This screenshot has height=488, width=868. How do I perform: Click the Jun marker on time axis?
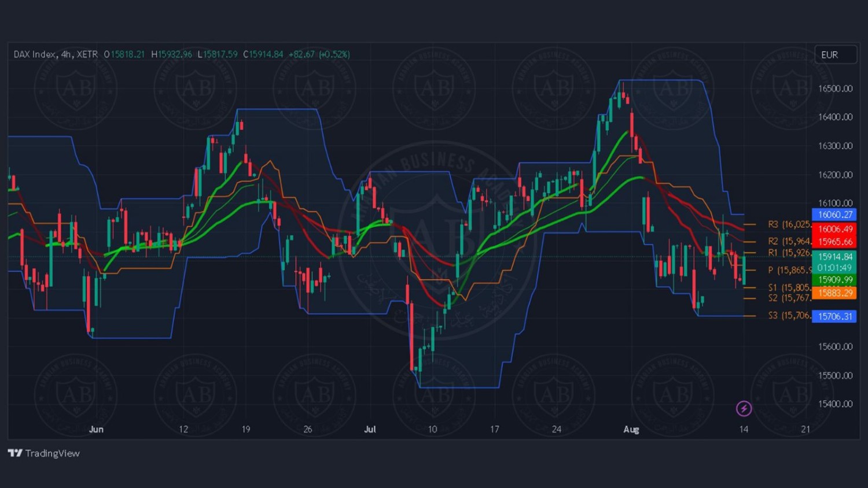coord(96,429)
